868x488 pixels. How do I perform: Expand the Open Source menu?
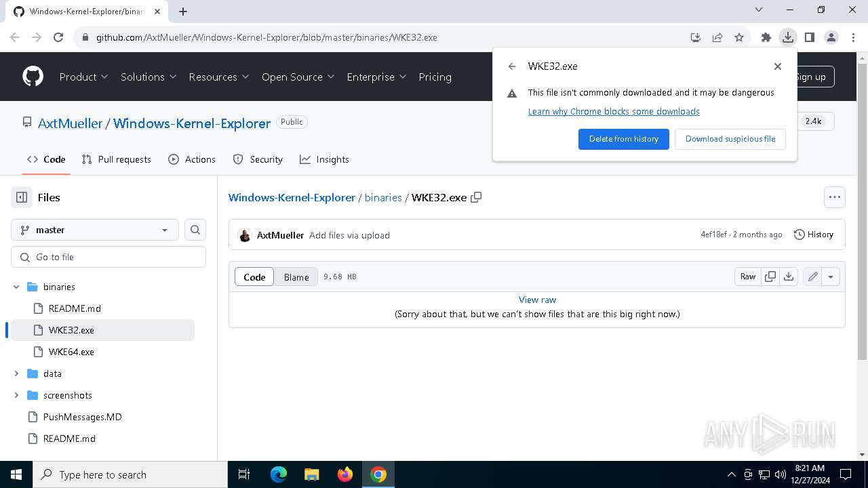298,77
